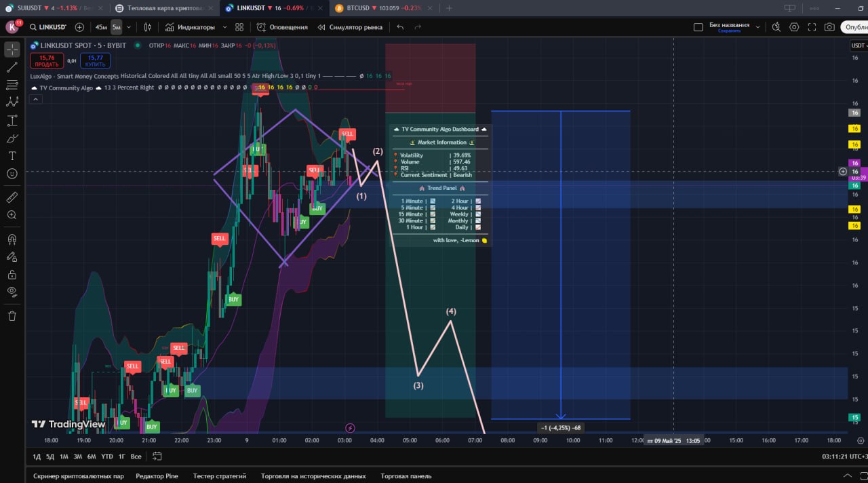The height and width of the screenshot is (483, 868).
Task: Select the brush drawing tool
Action: pyautogui.click(x=12, y=138)
